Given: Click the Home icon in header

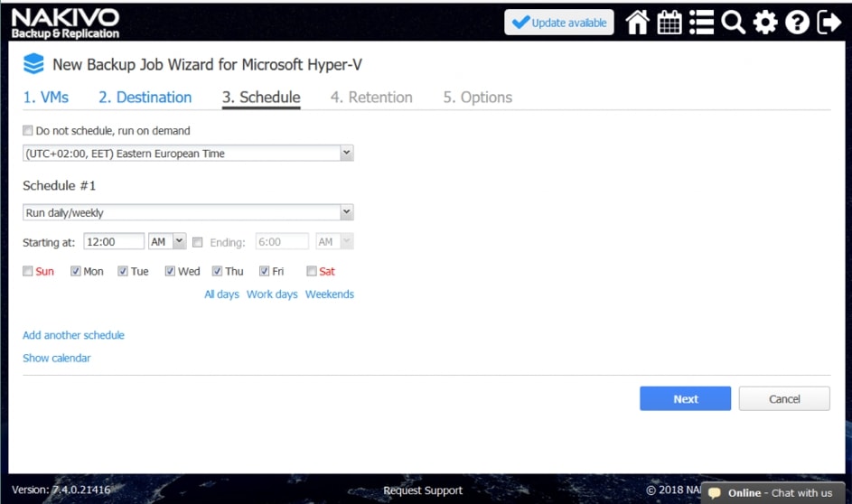Looking at the screenshot, I should tap(638, 23).
